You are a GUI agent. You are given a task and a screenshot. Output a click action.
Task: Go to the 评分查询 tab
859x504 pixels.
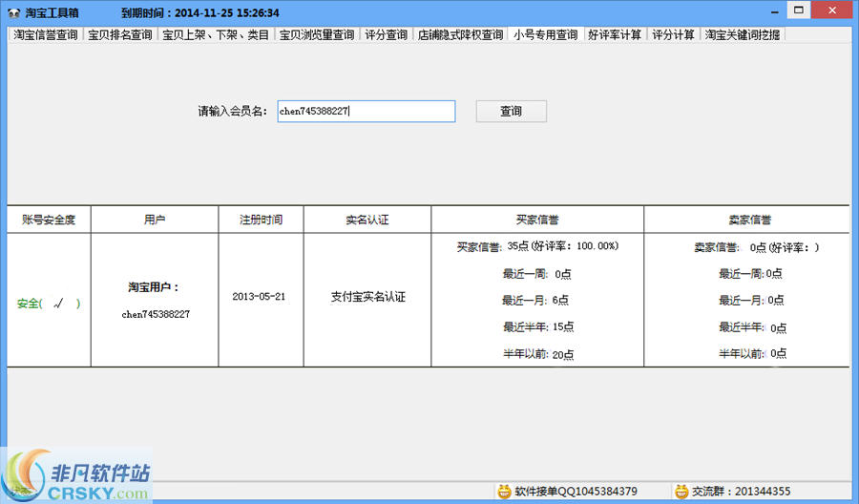point(387,35)
